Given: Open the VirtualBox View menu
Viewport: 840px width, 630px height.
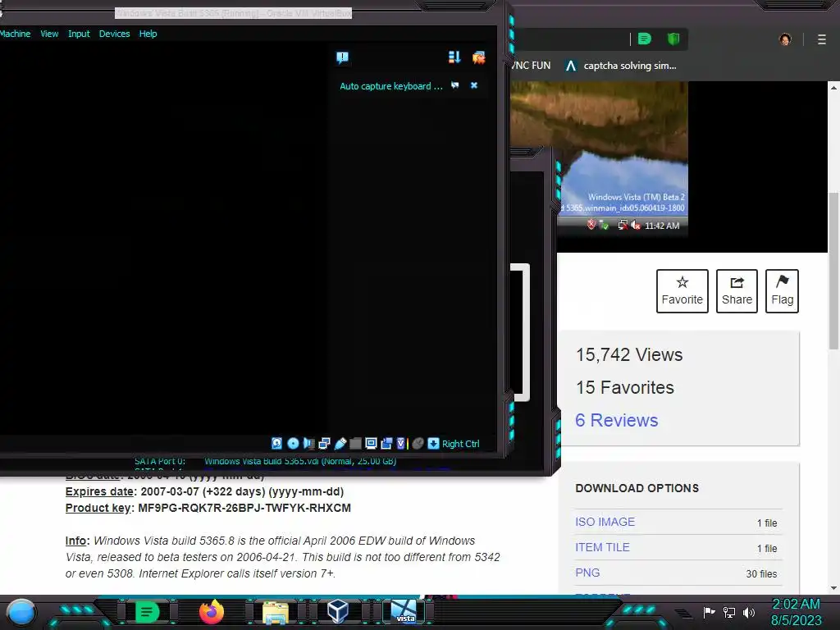Looking at the screenshot, I should (x=49, y=34).
